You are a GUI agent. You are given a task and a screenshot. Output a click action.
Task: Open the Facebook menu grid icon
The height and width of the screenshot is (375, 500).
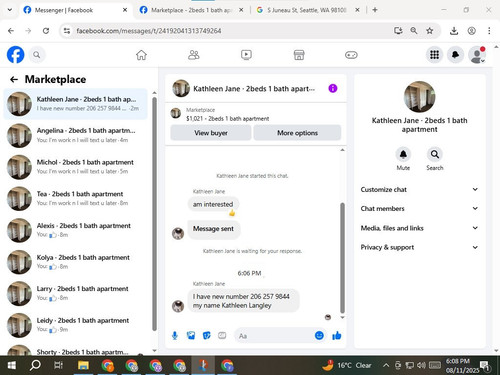[434, 55]
